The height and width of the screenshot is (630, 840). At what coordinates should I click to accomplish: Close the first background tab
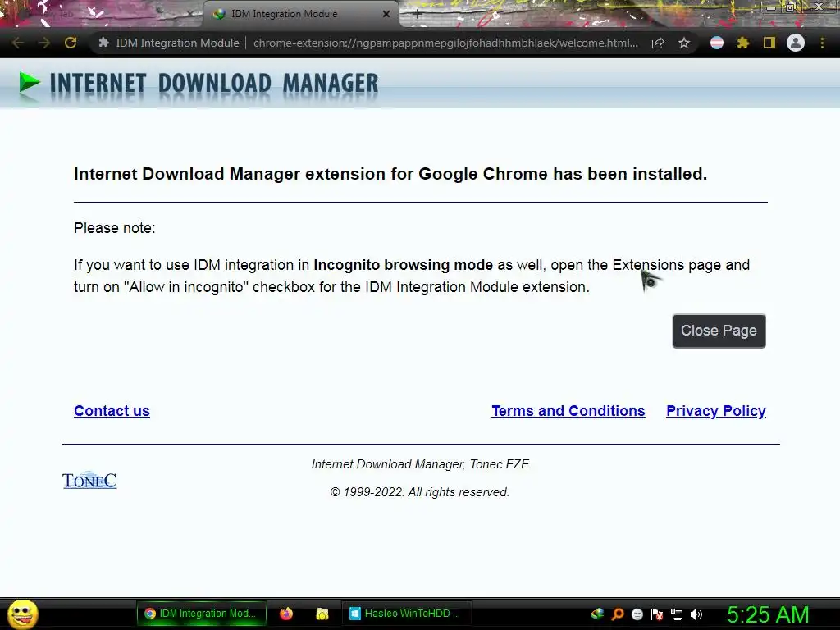tap(190, 14)
